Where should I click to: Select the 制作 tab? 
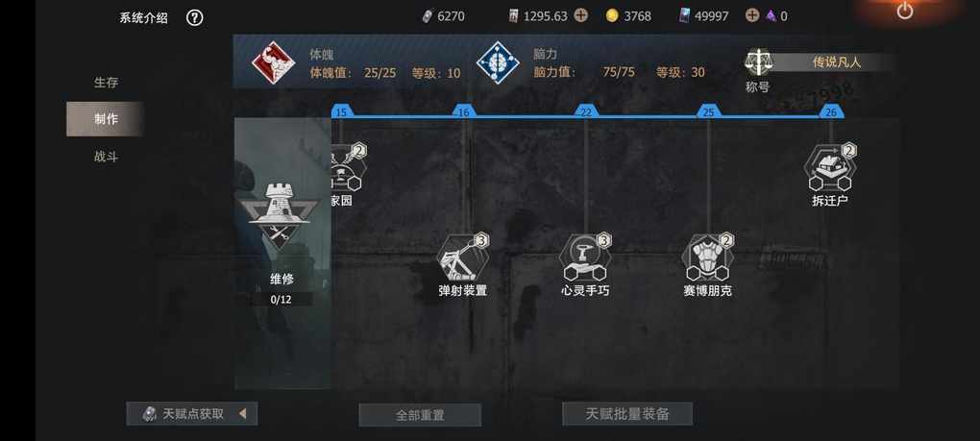coord(106,119)
